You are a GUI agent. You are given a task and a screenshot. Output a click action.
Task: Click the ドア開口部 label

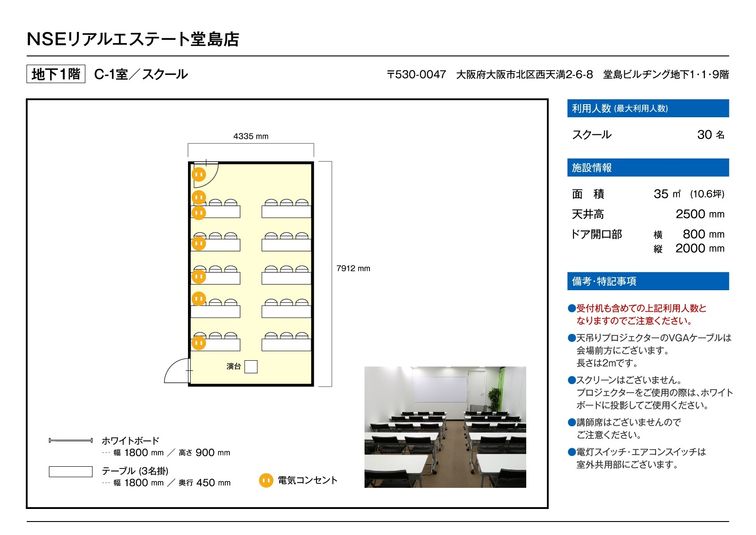pos(596,235)
